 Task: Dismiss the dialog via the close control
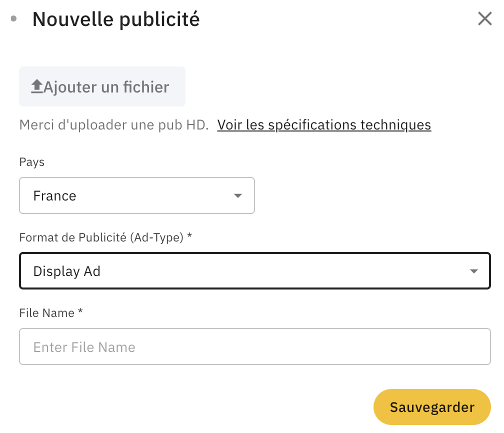[484, 18]
